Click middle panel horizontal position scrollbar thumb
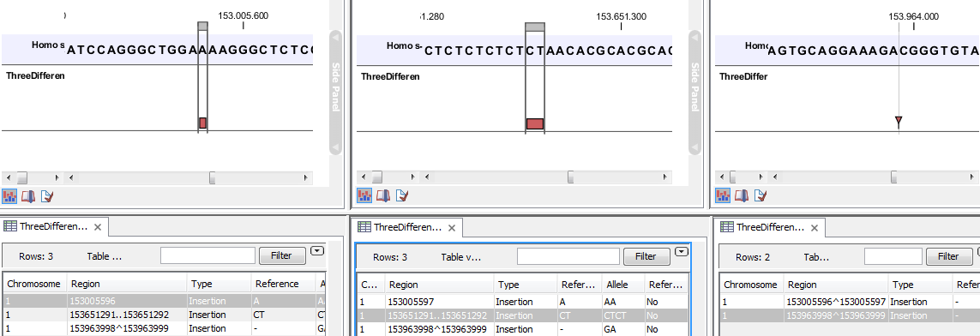 (570, 177)
